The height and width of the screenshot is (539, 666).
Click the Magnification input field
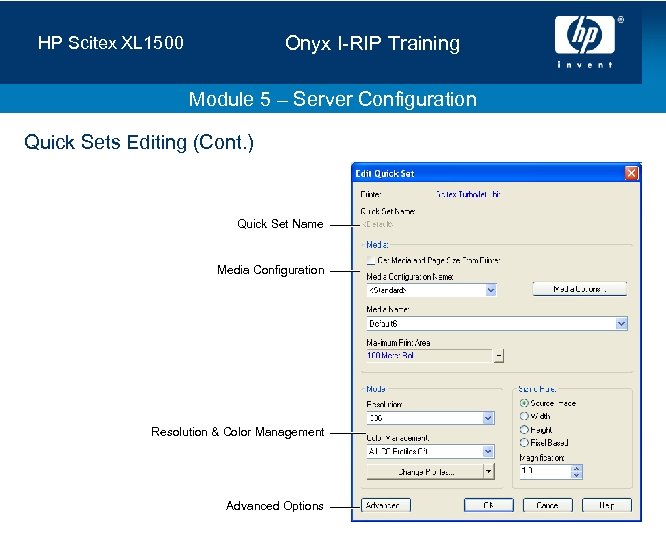click(545, 471)
